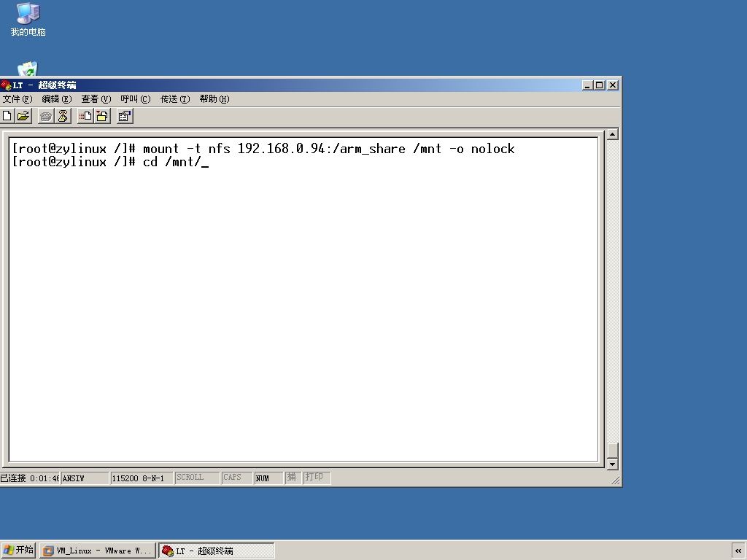Screen dimensions: 747x560
Task: Open the 编辑(E) menu
Action: click(57, 99)
